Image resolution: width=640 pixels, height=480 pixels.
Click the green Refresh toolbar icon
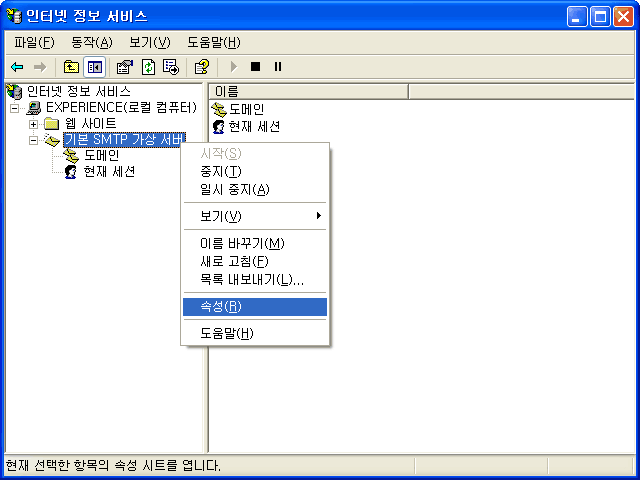click(148, 67)
